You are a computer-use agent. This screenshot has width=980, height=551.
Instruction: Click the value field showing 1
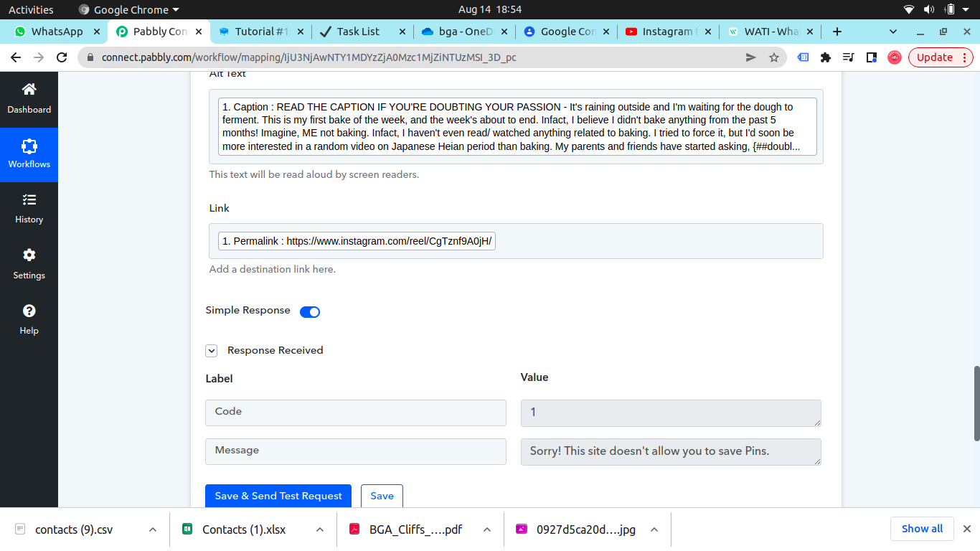click(671, 413)
